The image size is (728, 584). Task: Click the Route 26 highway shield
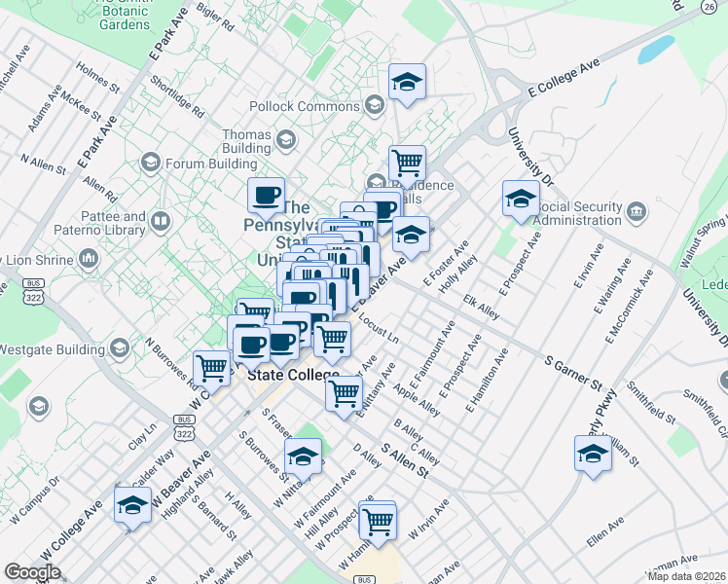tap(709, 7)
